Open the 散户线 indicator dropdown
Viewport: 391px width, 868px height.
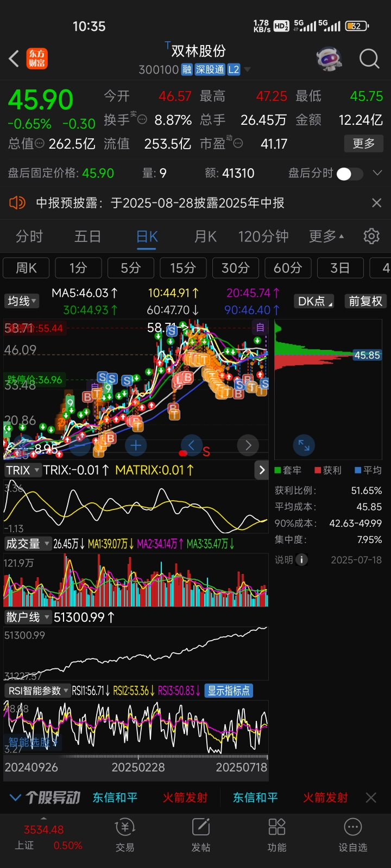[x=27, y=617]
